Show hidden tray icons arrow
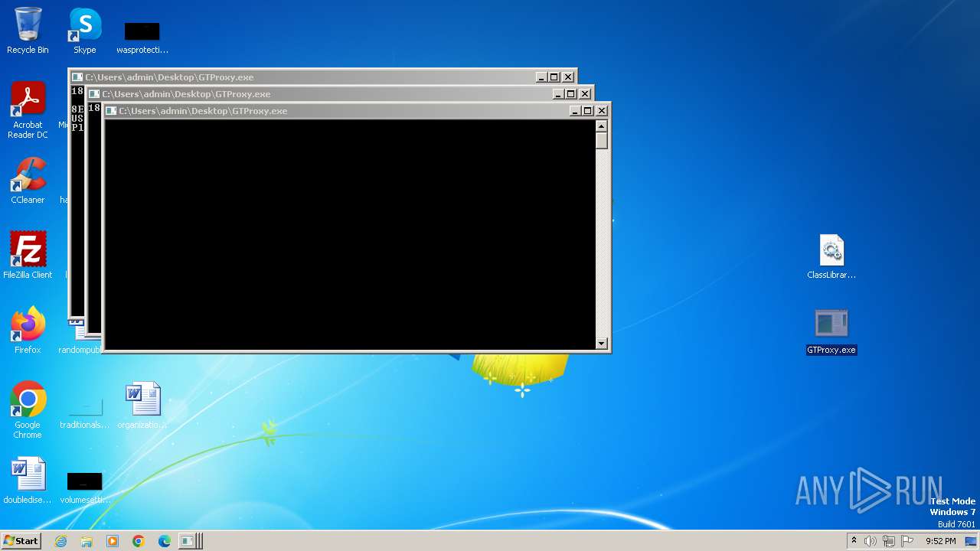This screenshot has height=551, width=980. click(x=854, y=541)
